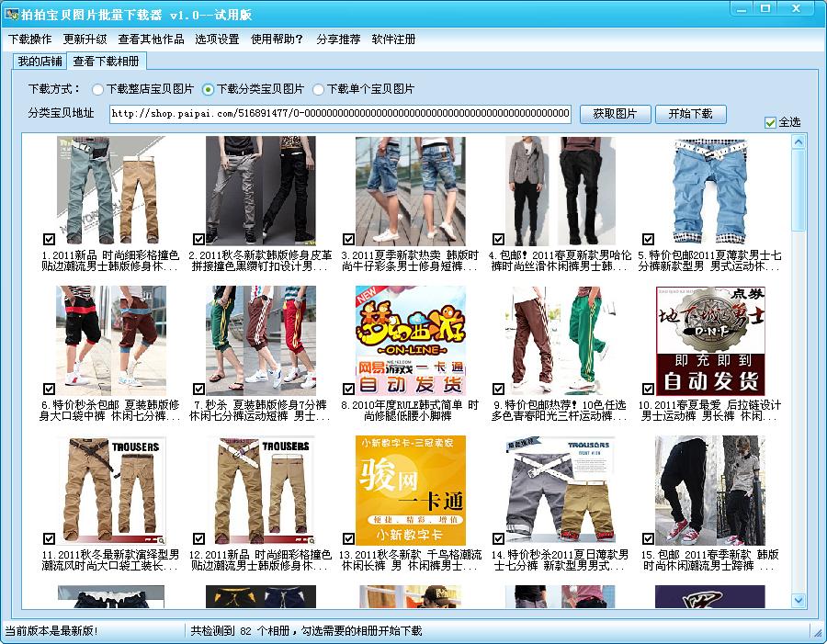This screenshot has width=827, height=644.
Task: Select thumbnail 3 denim shorts
Action: [x=411, y=191]
